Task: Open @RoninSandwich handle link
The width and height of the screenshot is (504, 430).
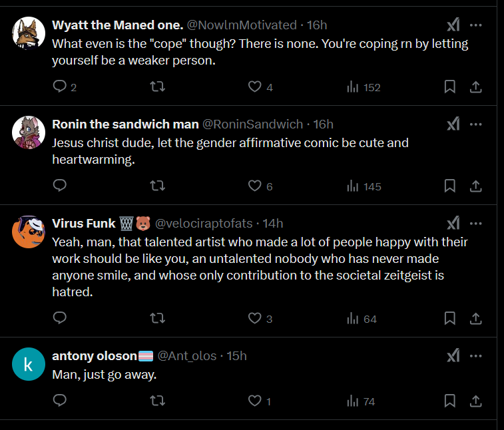Action: (252, 124)
